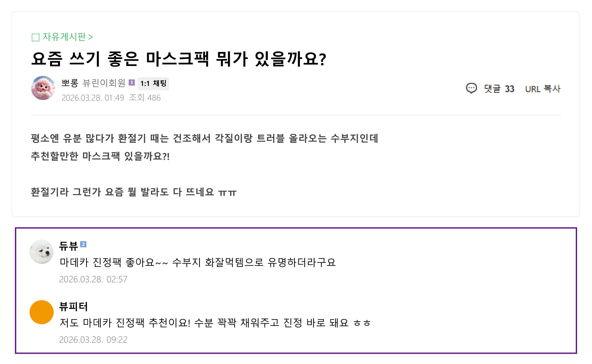Click the author nickname 뽀롱
The image size is (592, 364).
pos(70,83)
